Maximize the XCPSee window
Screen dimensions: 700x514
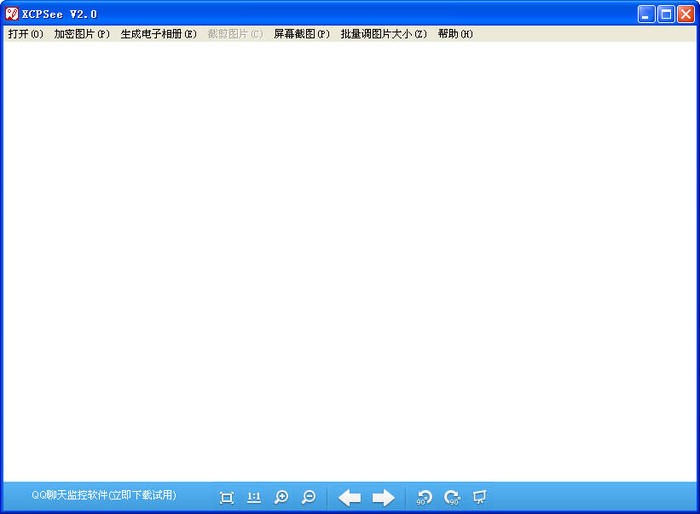(666, 14)
